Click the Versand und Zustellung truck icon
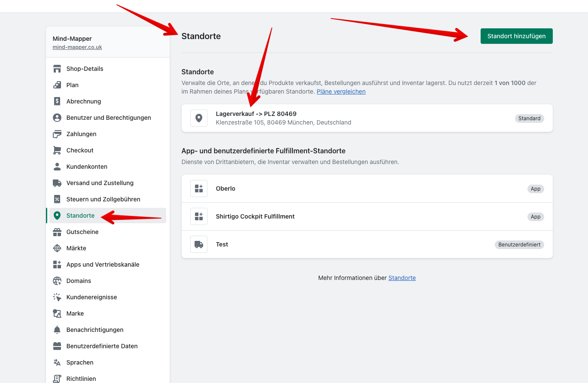The width and height of the screenshot is (588, 383). [x=57, y=183]
